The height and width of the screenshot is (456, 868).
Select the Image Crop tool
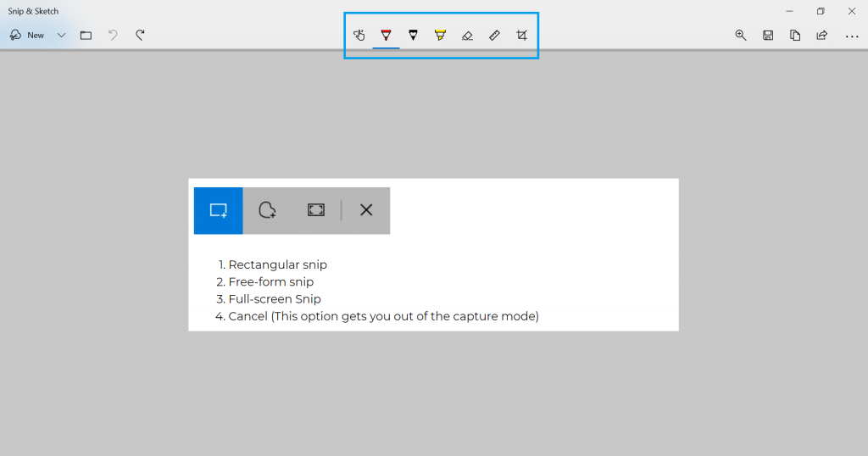pos(521,36)
